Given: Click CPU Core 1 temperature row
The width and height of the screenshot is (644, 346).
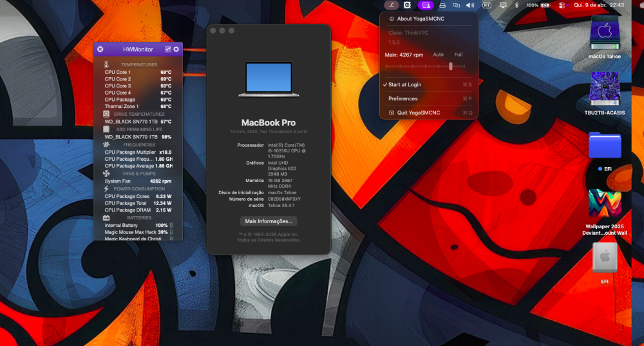Looking at the screenshot, I should pos(138,72).
